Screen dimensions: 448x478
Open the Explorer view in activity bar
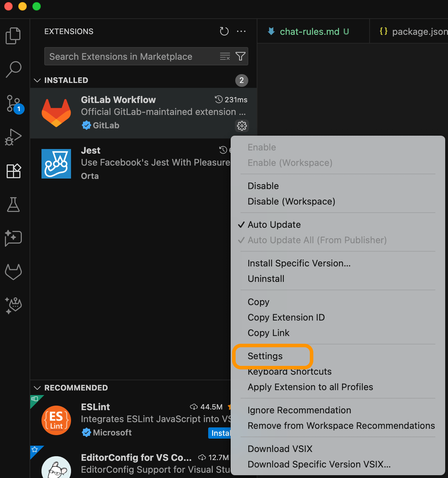click(13, 35)
